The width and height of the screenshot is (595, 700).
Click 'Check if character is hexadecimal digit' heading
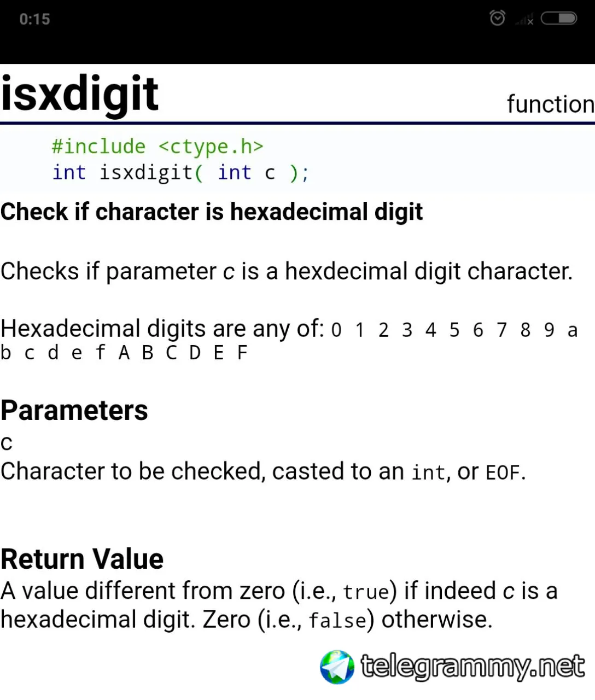point(212,212)
